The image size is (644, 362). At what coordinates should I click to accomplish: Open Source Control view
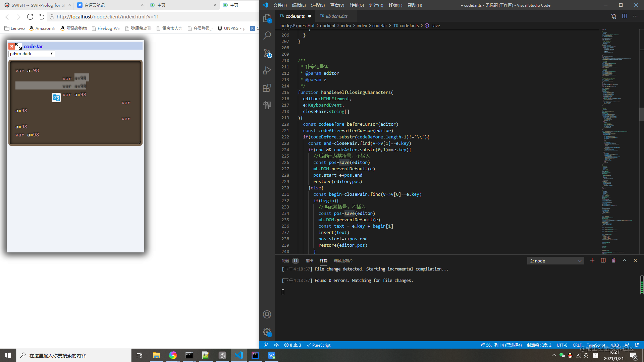267,53
